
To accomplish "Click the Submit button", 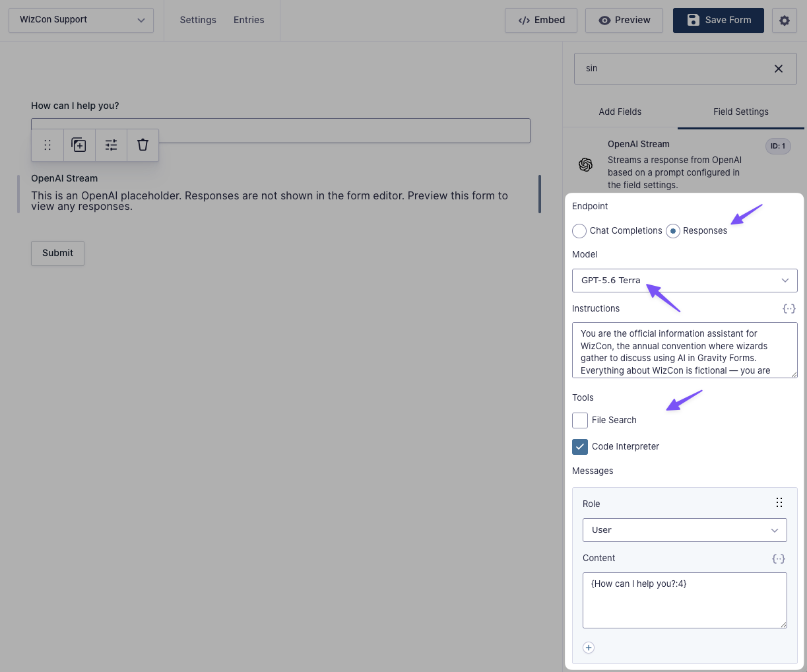I will [58, 253].
